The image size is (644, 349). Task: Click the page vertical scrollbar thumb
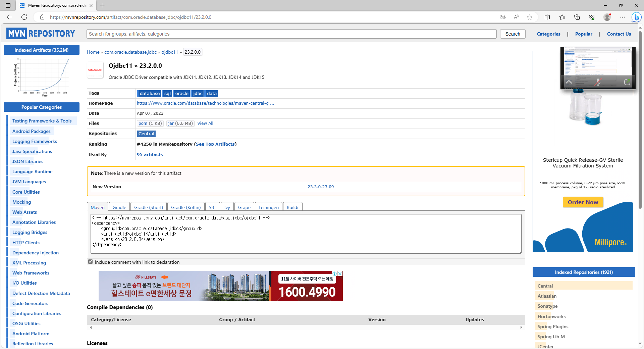point(640,119)
